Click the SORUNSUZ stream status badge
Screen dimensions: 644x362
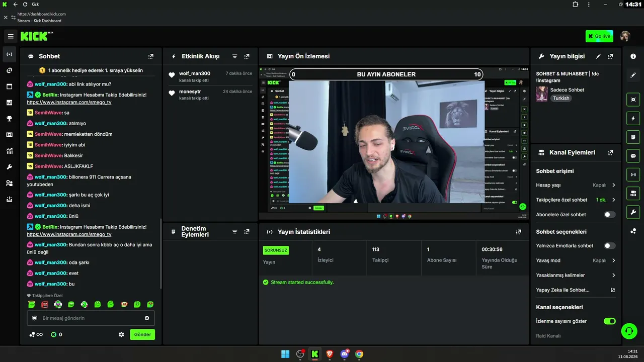(x=276, y=250)
